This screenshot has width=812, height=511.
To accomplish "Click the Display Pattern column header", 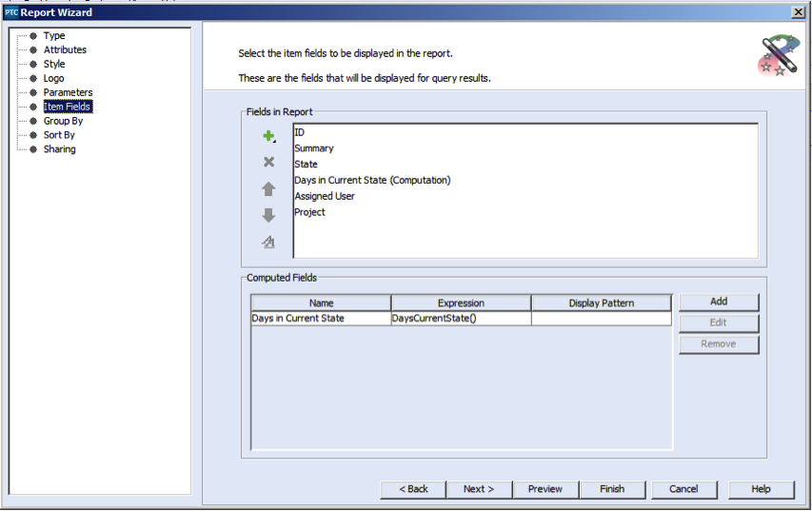I will click(602, 303).
